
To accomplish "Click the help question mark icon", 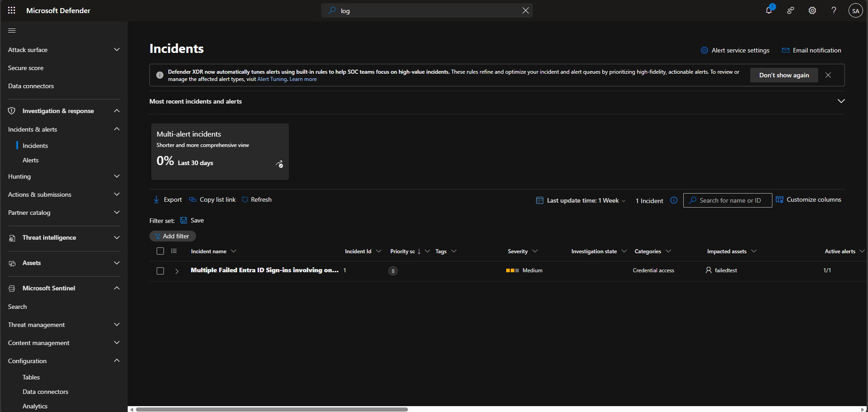I will pos(834,10).
